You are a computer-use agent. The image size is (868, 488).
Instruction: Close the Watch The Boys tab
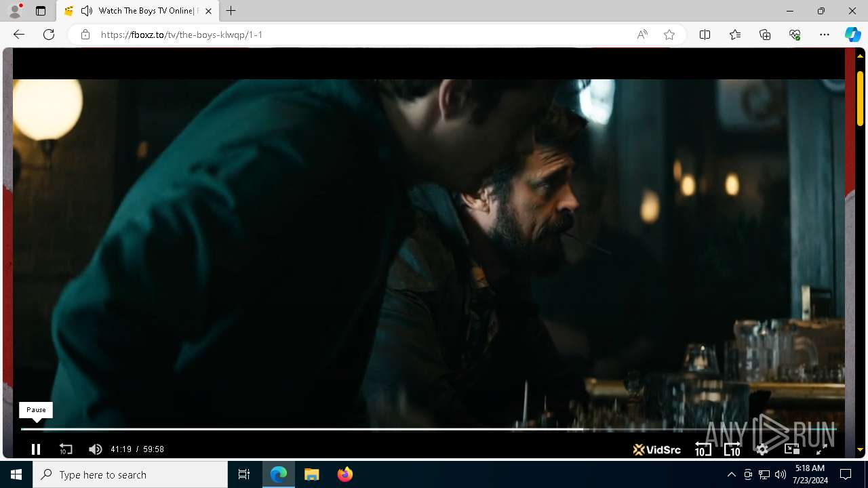point(208,11)
